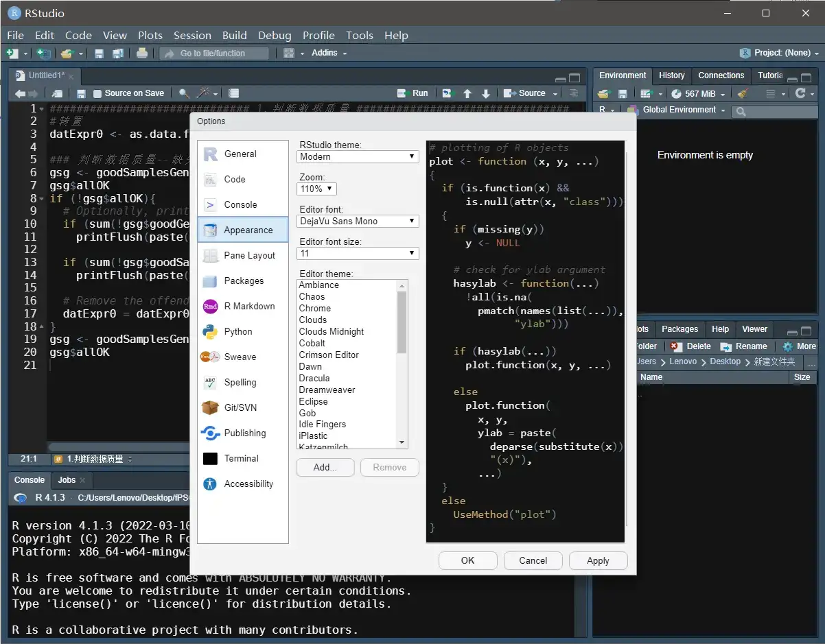Viewport: 825px width, 644px height.
Task: Open the Global Environment dropdown
Action: click(676, 110)
